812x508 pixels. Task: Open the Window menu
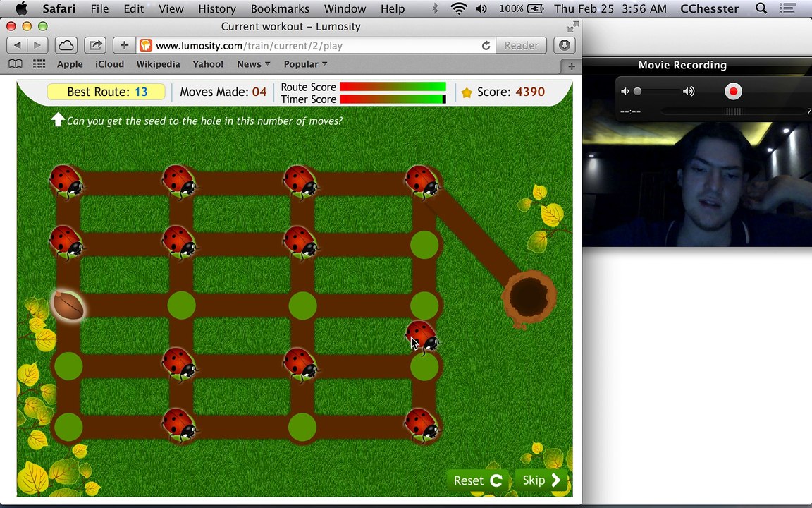345,8
